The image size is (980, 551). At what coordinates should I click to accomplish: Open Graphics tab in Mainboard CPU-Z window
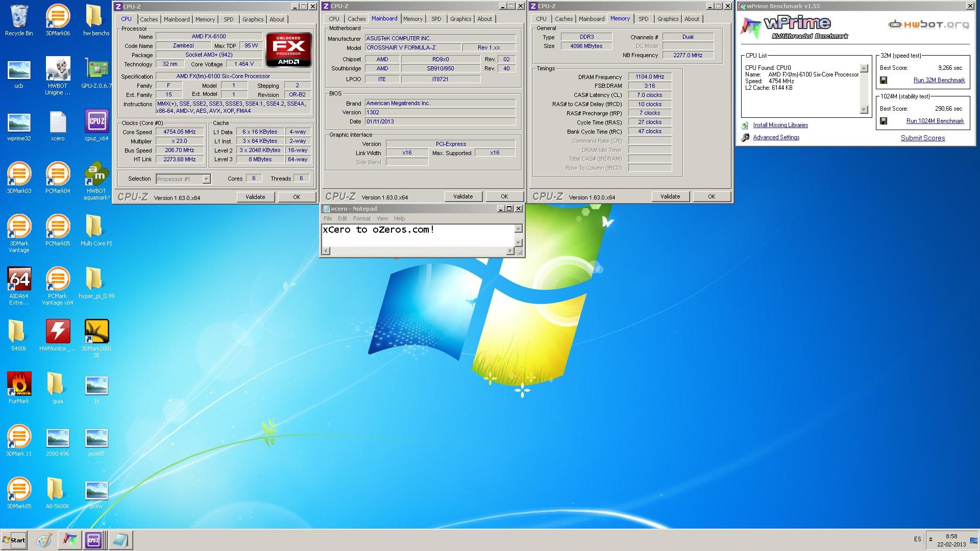pos(460,19)
